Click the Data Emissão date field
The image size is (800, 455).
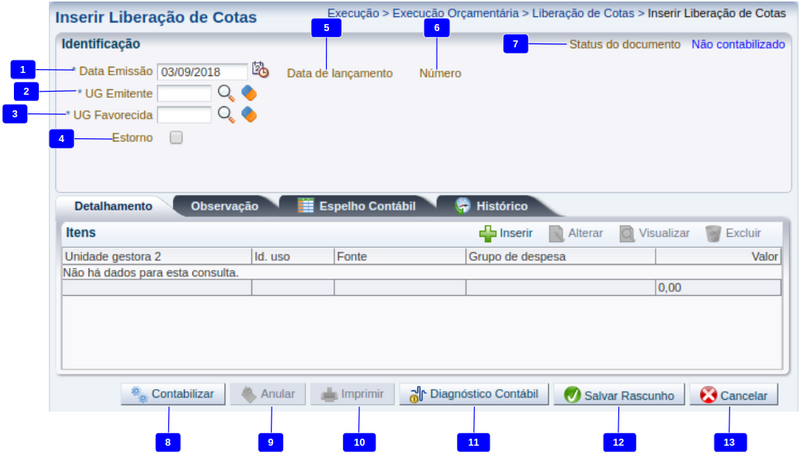tap(202, 72)
